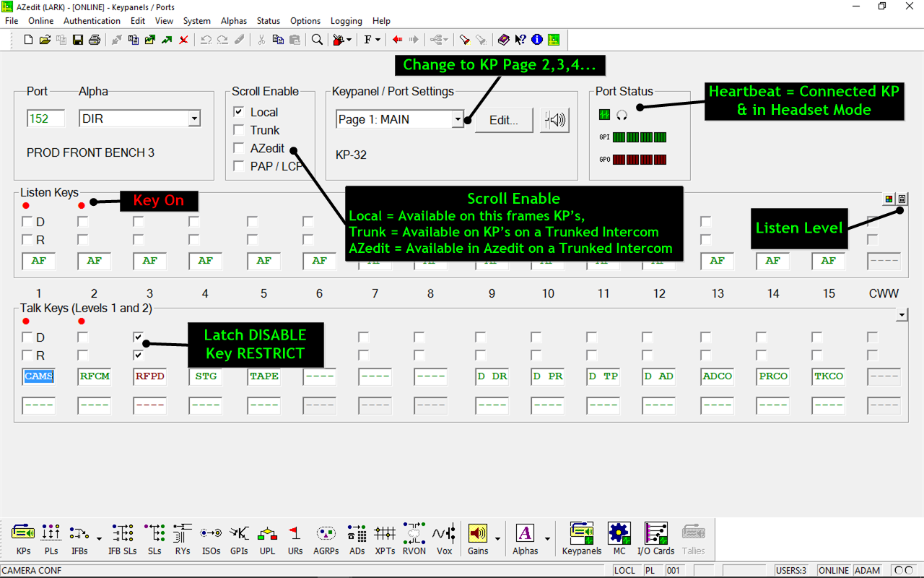The height and width of the screenshot is (578, 924).
Task: Click the magnifying glass Search icon
Action: click(x=317, y=40)
